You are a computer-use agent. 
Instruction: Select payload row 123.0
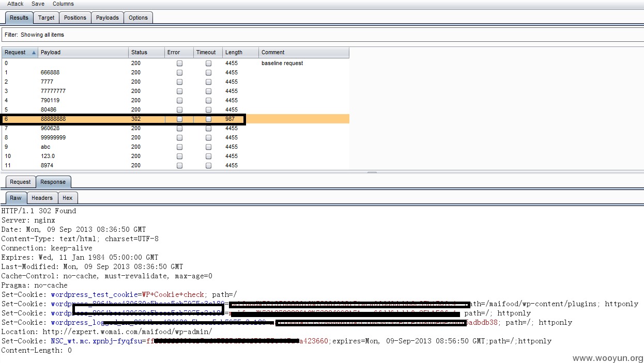click(x=176, y=156)
